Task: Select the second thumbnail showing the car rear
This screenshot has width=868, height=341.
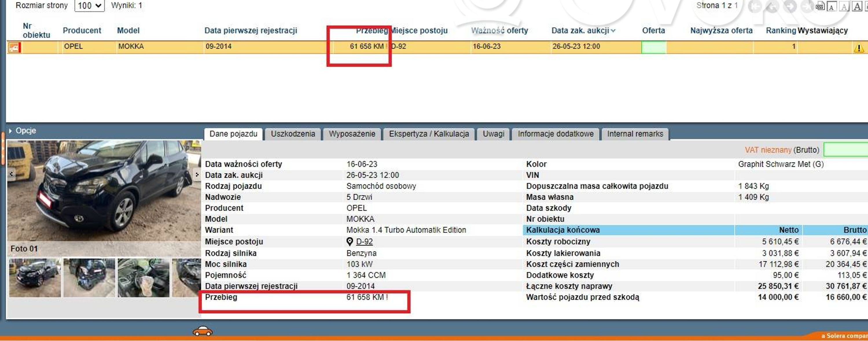Action: pos(89,278)
